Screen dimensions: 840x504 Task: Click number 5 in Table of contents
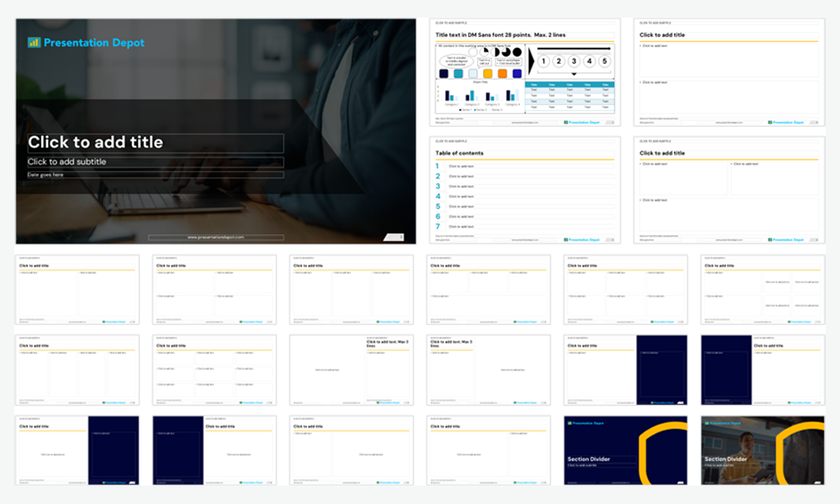click(437, 206)
